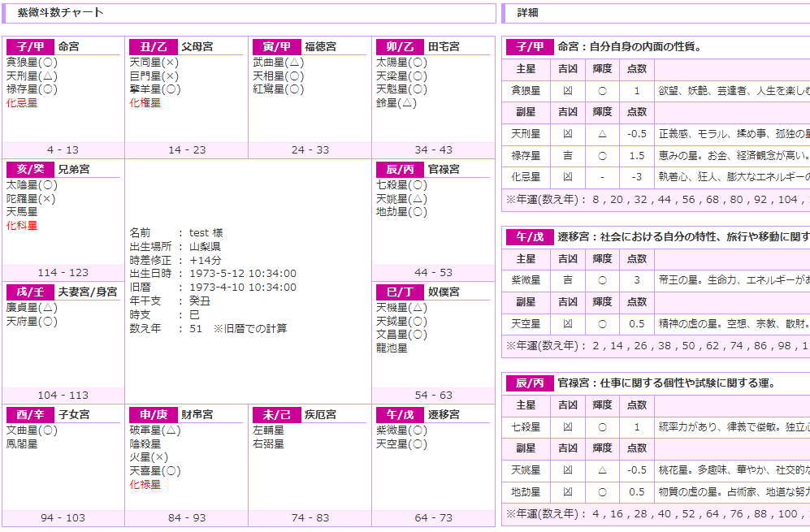Select the 4 - 13 age range cell
The height and width of the screenshot is (532, 810).
click(63, 149)
